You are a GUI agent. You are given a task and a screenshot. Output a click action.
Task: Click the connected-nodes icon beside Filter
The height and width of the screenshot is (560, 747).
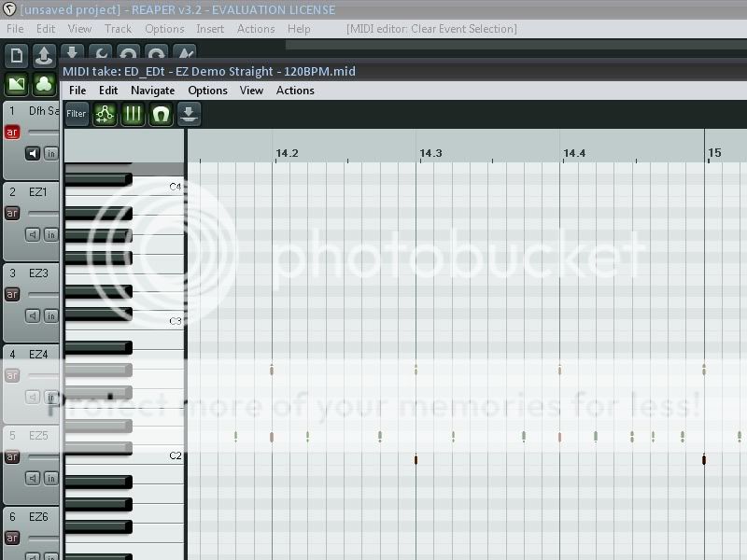[106, 114]
